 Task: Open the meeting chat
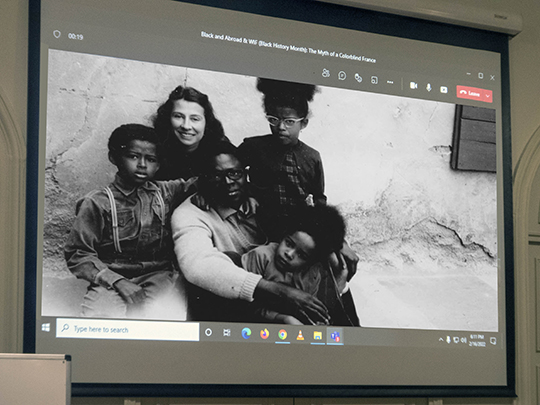(342, 75)
